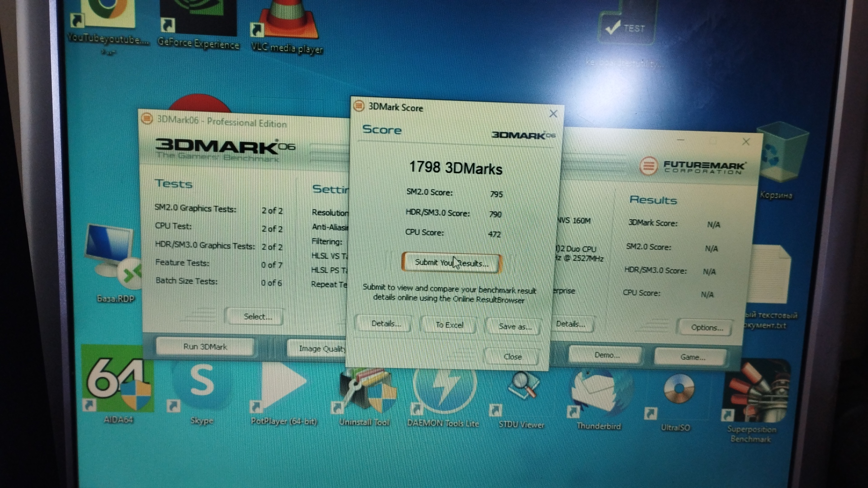The height and width of the screenshot is (488, 868).
Task: Click the Demo button
Action: [606, 355]
